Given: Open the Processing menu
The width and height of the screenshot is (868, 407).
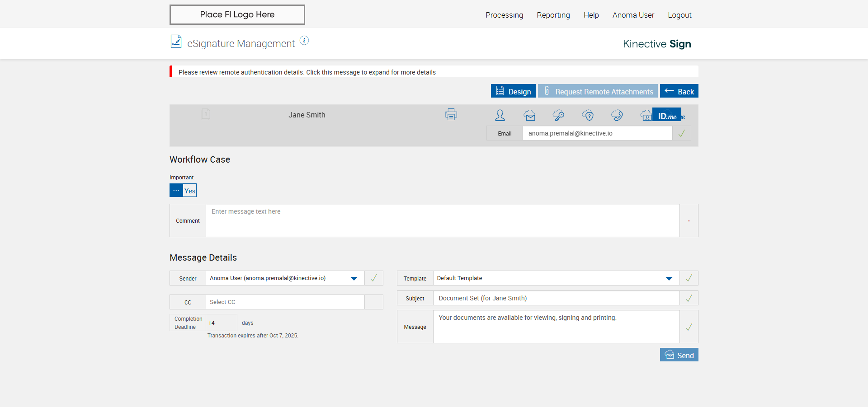Looking at the screenshot, I should [504, 15].
